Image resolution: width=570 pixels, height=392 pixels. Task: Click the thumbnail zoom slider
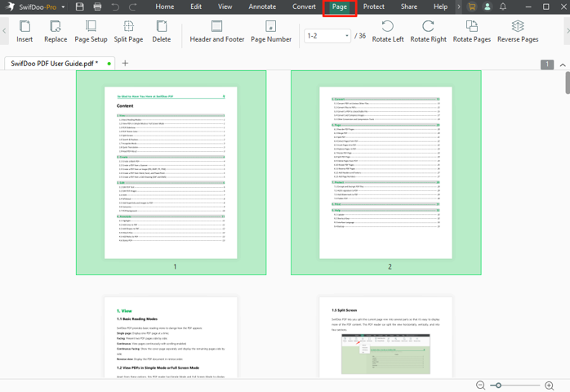[514, 385]
